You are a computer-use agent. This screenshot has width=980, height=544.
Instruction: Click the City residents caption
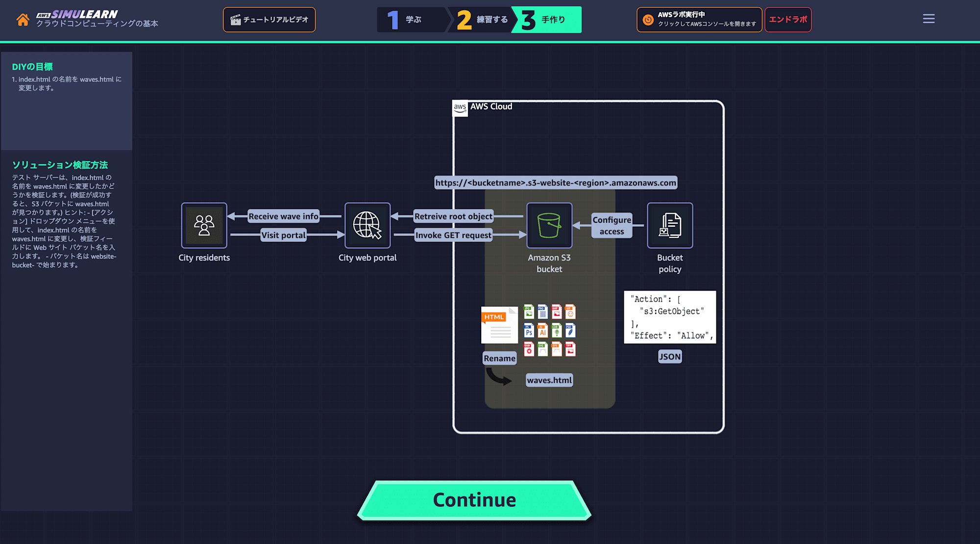point(204,258)
